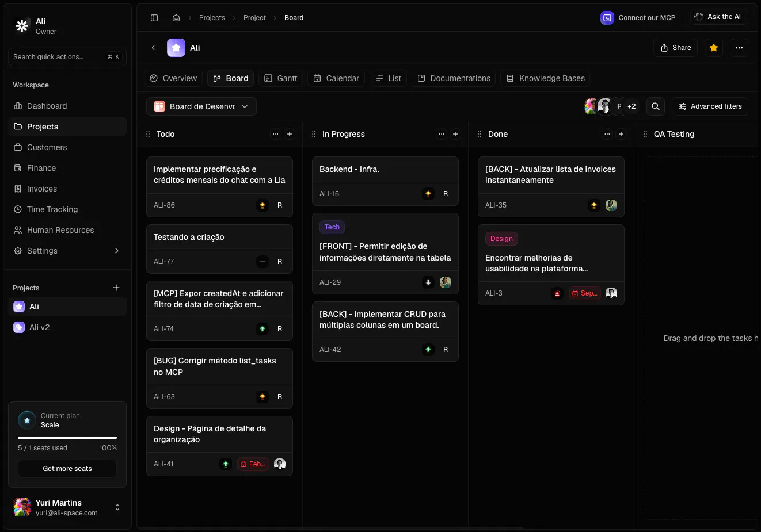761x532 pixels.
Task: Click the low priority arrow on ALI-29
Action: coord(428,282)
